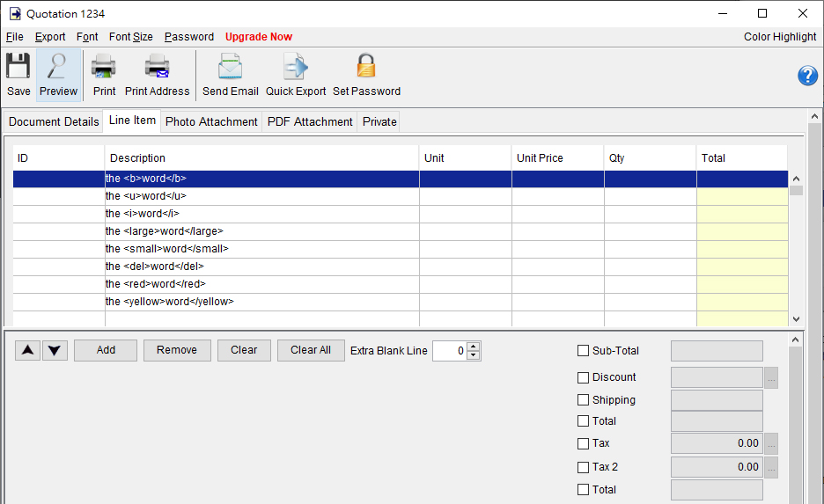This screenshot has height=504, width=824.
Task: Select row 'the <i>word</i>'
Action: click(x=401, y=215)
